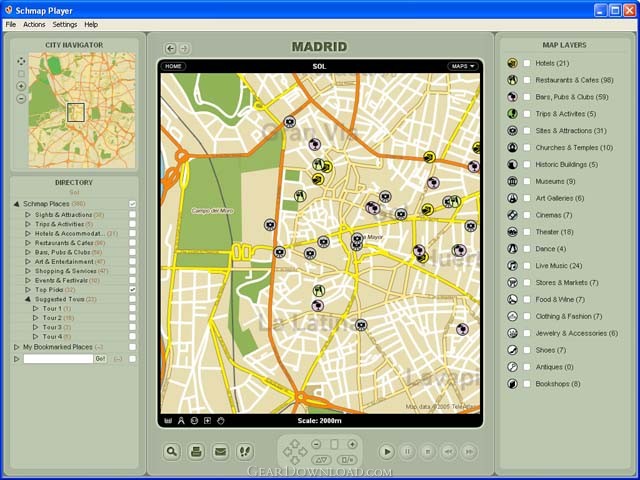The width and height of the screenshot is (640, 480).
Task: Enable the Live Music (24) checkbox
Action: (527, 266)
